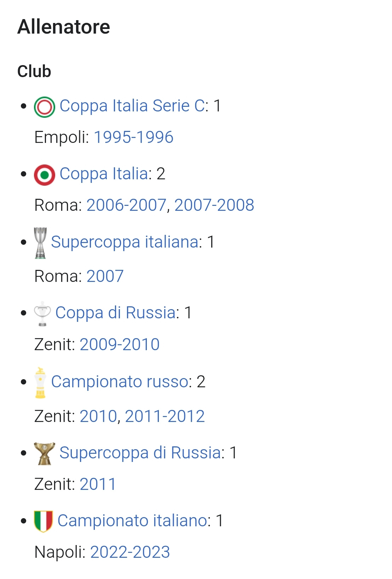
Task: Open Napoli 2022-2023 season link
Action: (130, 552)
